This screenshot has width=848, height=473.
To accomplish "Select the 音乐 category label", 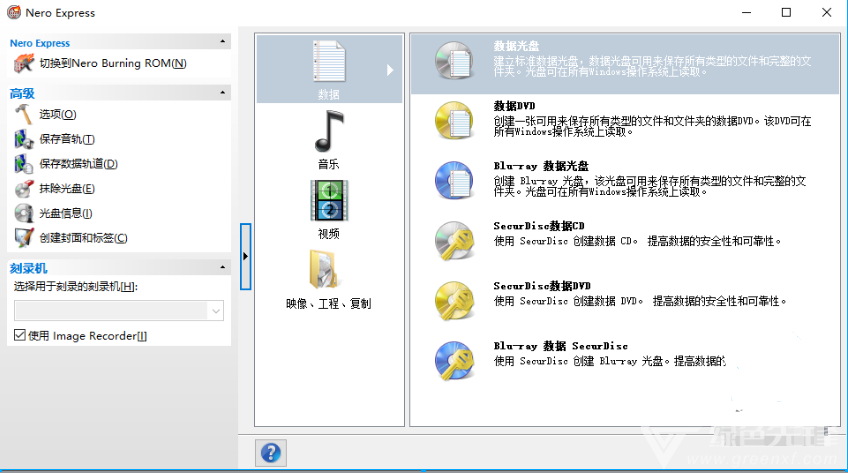I will pyautogui.click(x=328, y=164).
